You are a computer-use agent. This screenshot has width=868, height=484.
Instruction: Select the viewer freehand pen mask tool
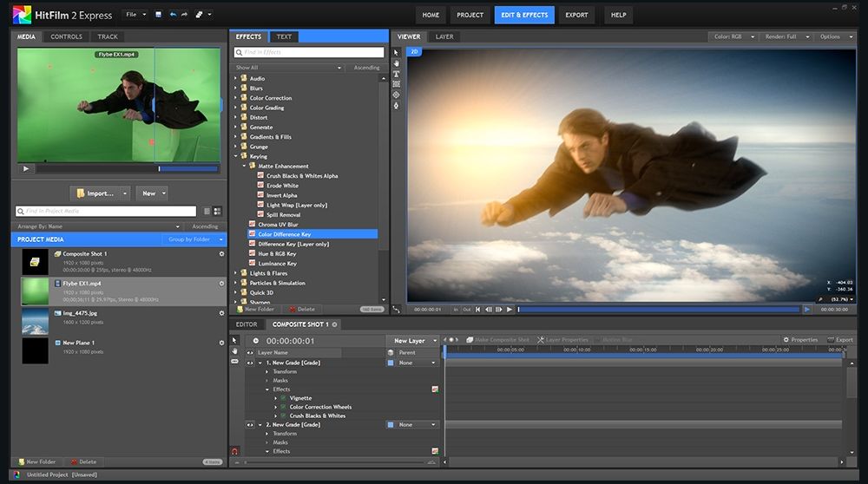click(x=396, y=105)
